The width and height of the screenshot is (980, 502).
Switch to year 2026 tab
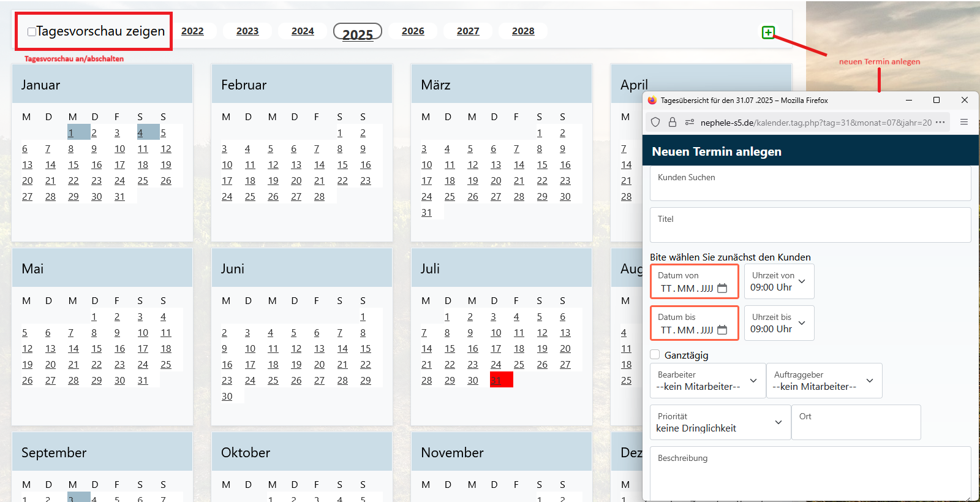[413, 31]
